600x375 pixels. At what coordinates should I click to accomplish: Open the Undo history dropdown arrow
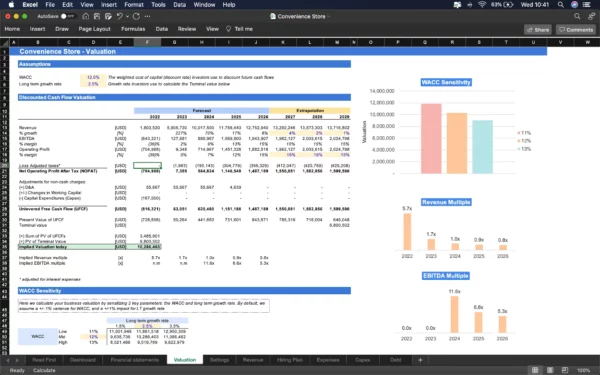127,16
